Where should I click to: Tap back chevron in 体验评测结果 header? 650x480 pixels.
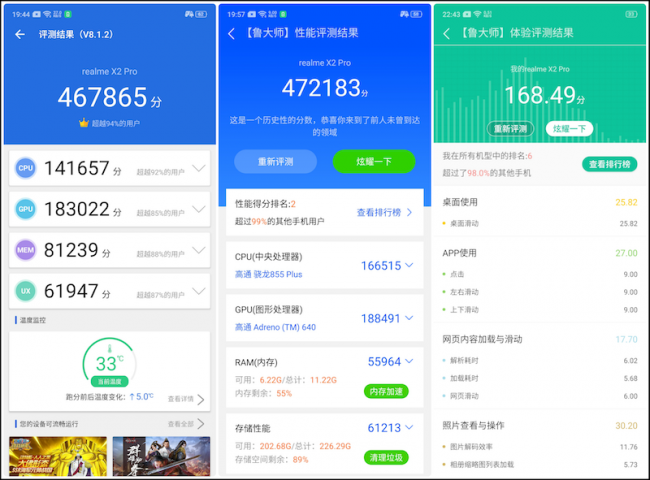point(446,33)
